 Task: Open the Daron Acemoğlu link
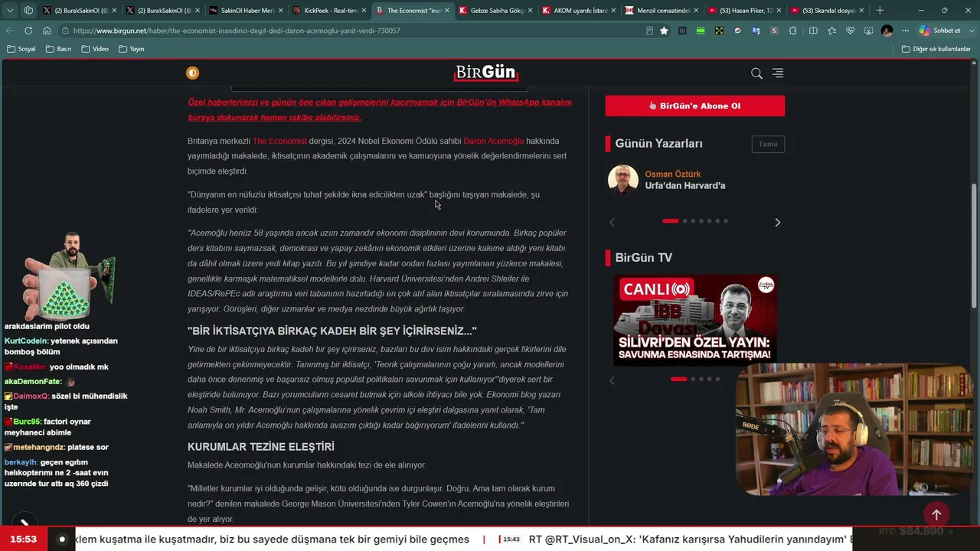(494, 141)
